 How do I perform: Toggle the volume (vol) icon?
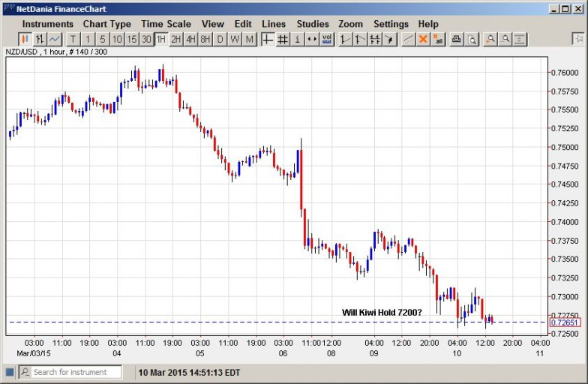pyautogui.click(x=327, y=39)
